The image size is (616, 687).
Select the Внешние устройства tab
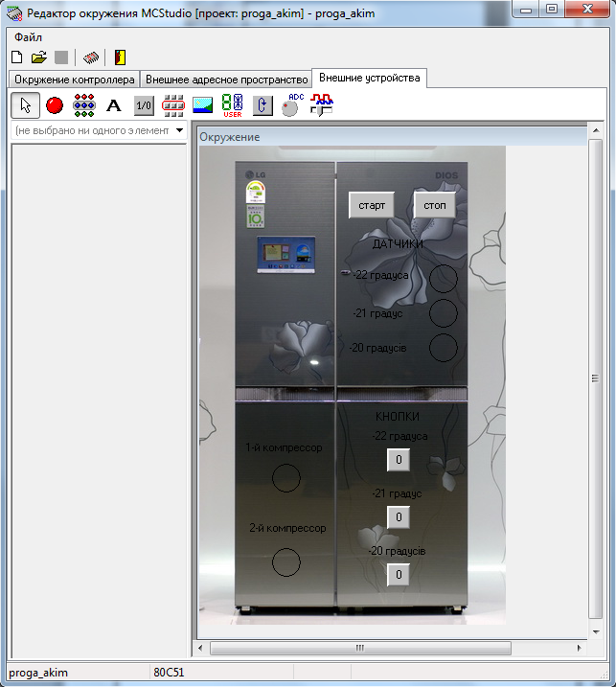pyautogui.click(x=370, y=78)
